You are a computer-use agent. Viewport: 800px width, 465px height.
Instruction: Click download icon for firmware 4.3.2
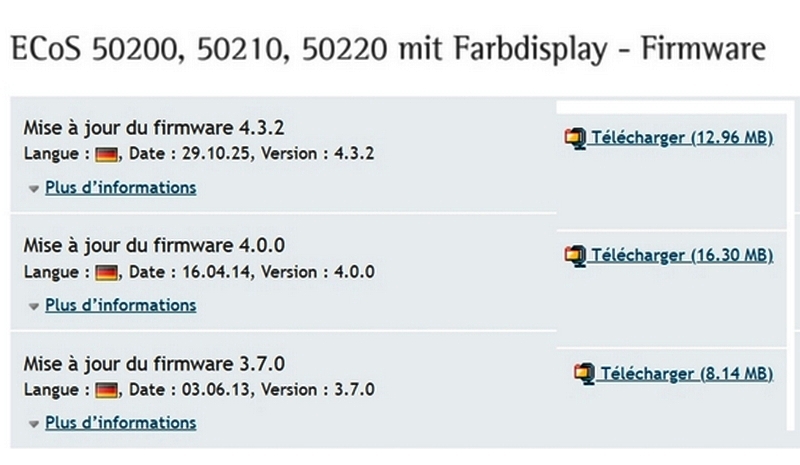[x=574, y=138]
